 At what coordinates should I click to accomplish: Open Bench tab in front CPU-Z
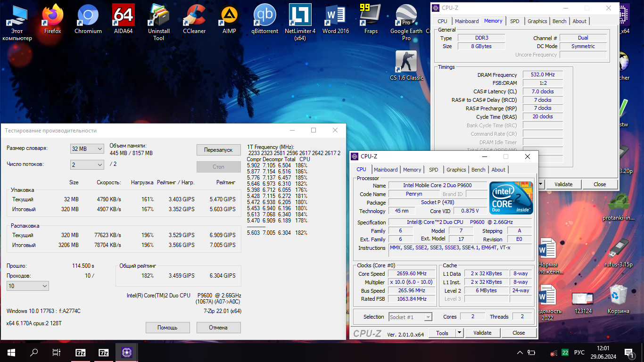[479, 170]
